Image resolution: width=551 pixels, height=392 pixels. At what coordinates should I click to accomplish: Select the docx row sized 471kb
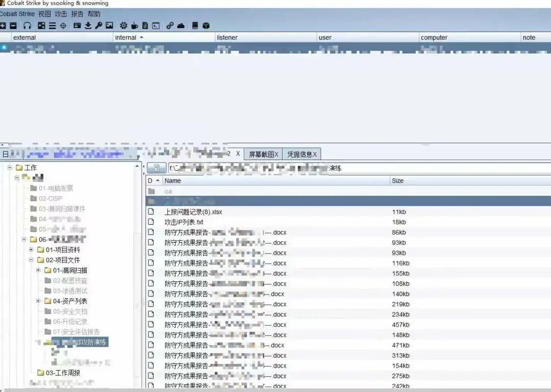point(348,345)
